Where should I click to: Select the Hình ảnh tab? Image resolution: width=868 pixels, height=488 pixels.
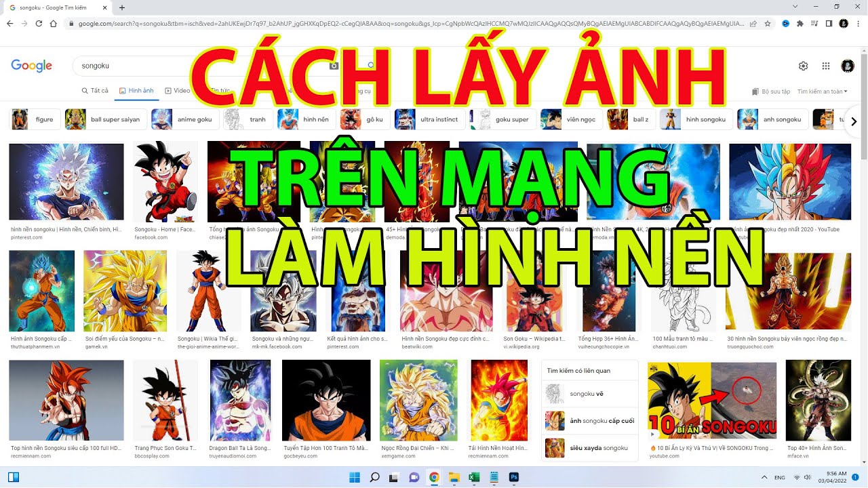pyautogui.click(x=136, y=91)
